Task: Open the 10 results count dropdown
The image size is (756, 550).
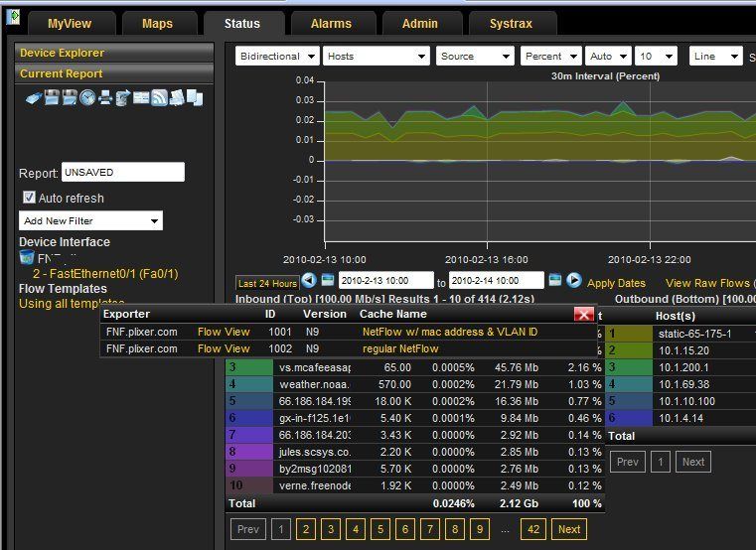Action: coord(657,57)
